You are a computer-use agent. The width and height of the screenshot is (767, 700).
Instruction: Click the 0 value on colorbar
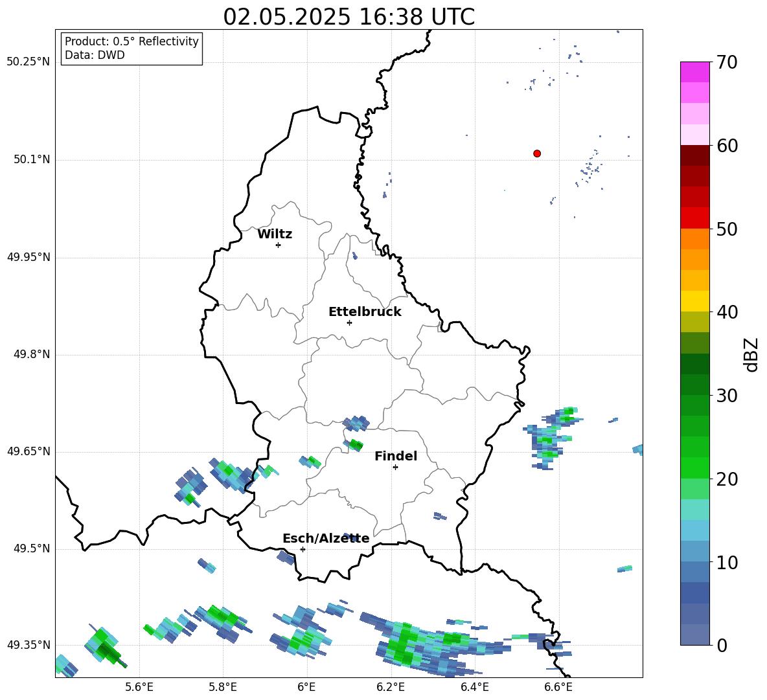point(722,646)
